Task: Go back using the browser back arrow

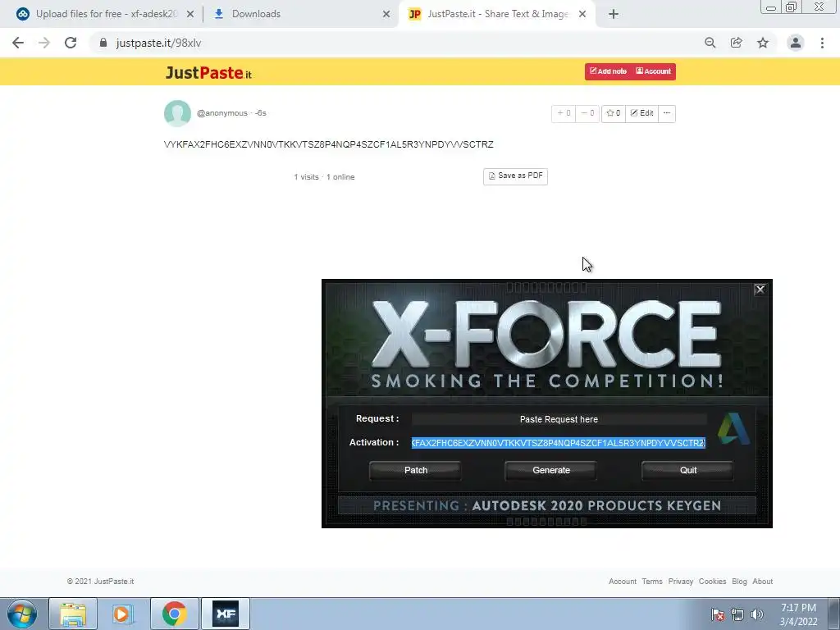Action: [18, 43]
